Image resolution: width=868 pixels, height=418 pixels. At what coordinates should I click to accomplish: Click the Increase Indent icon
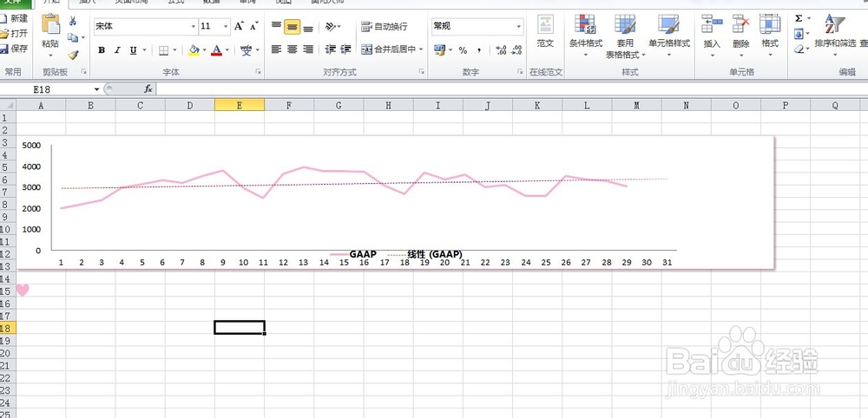pyautogui.click(x=346, y=49)
